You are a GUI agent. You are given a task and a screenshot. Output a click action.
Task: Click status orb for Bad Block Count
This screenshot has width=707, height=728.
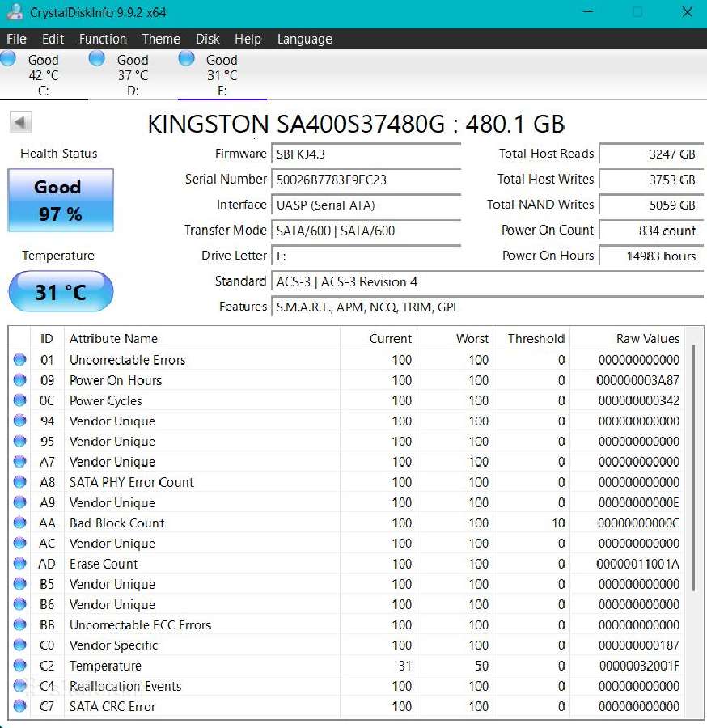tap(20, 523)
